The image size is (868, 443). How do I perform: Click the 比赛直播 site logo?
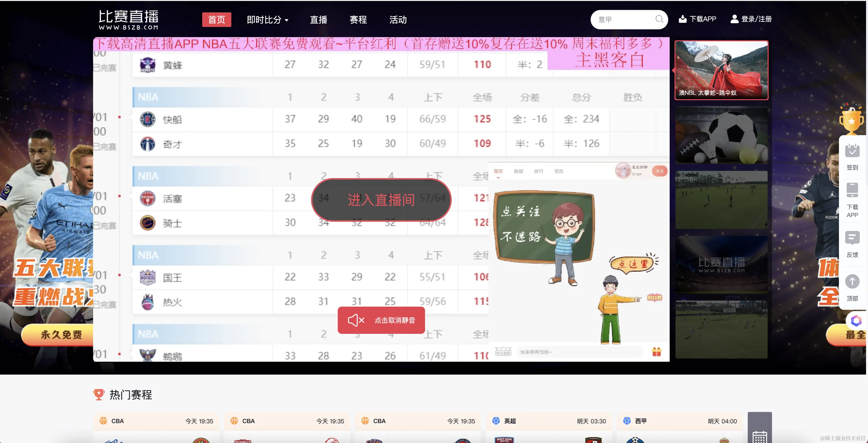click(x=128, y=20)
